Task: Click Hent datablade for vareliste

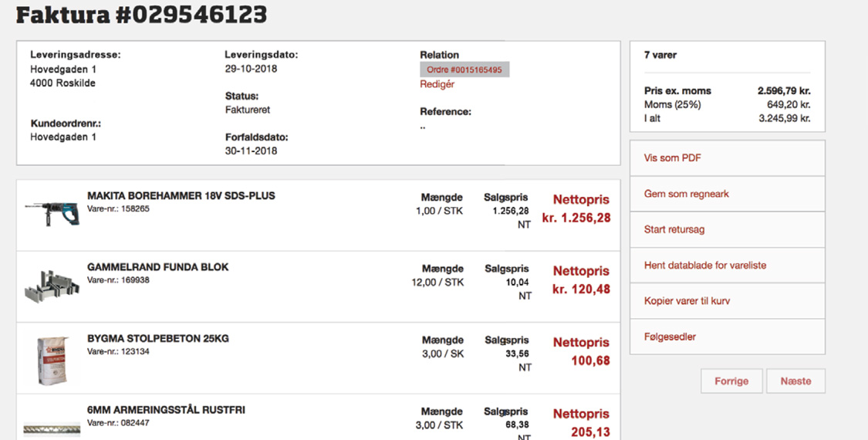Action: (704, 266)
